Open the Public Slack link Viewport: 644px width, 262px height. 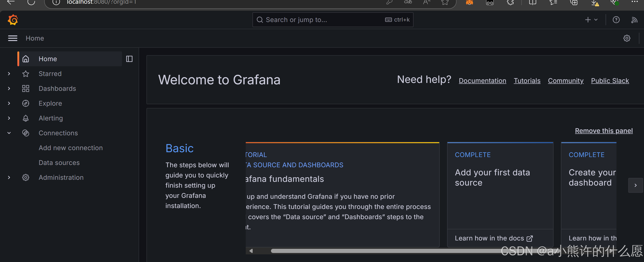[x=610, y=81]
